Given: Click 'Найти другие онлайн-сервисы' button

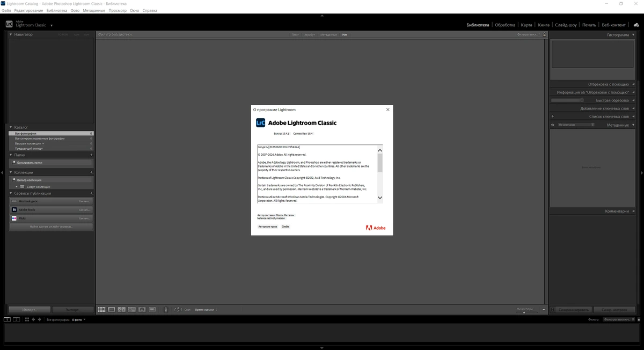Looking at the screenshot, I should (52, 227).
